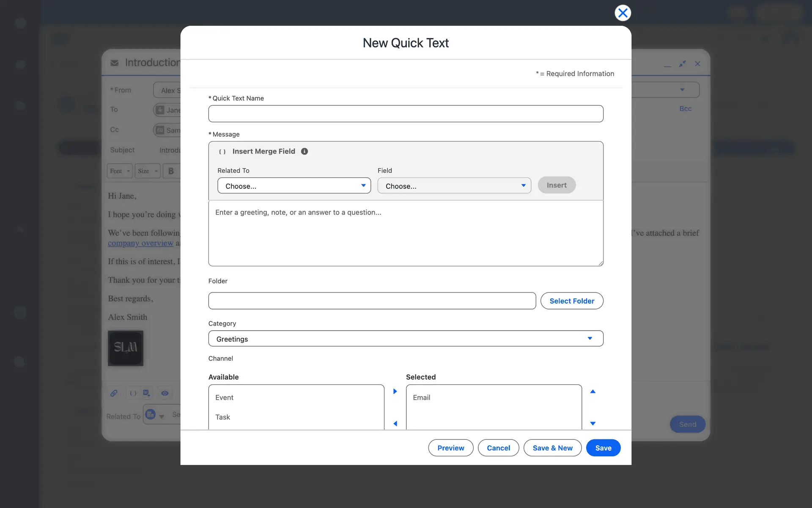Screen dimensions: 812x508
Task: Click the Select Folder button
Action: (571, 301)
